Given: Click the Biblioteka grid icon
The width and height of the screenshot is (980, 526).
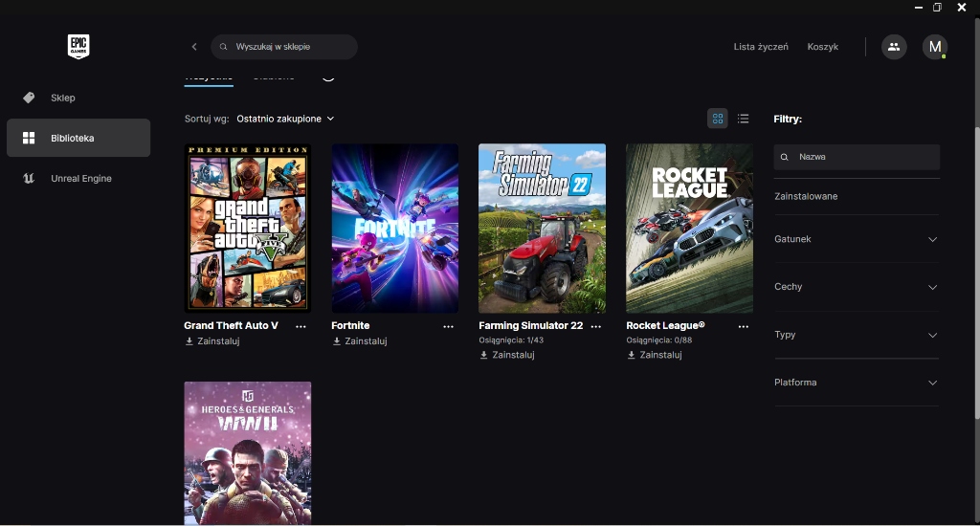Looking at the screenshot, I should (x=29, y=138).
